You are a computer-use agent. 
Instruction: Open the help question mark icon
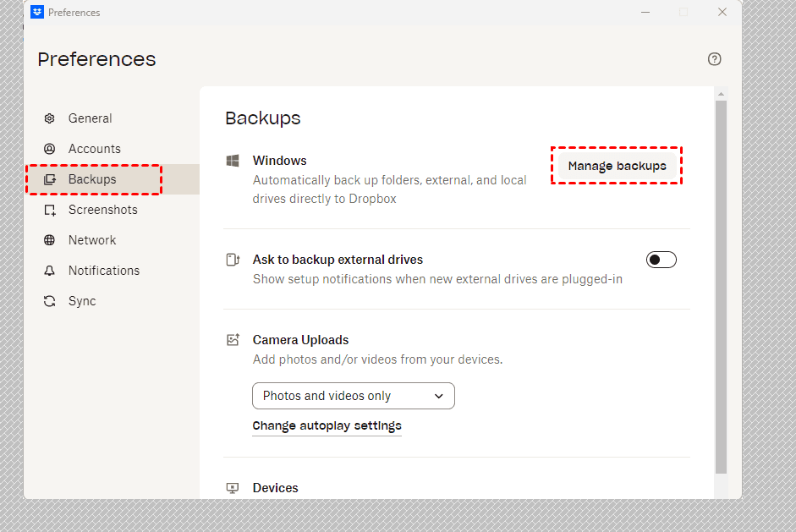tap(714, 58)
